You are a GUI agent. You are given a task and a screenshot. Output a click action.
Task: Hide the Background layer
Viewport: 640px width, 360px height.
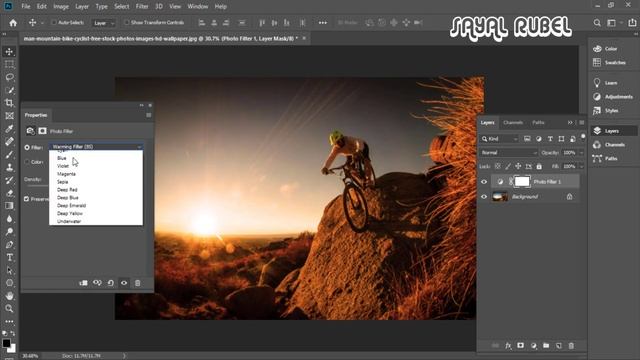[x=484, y=197]
